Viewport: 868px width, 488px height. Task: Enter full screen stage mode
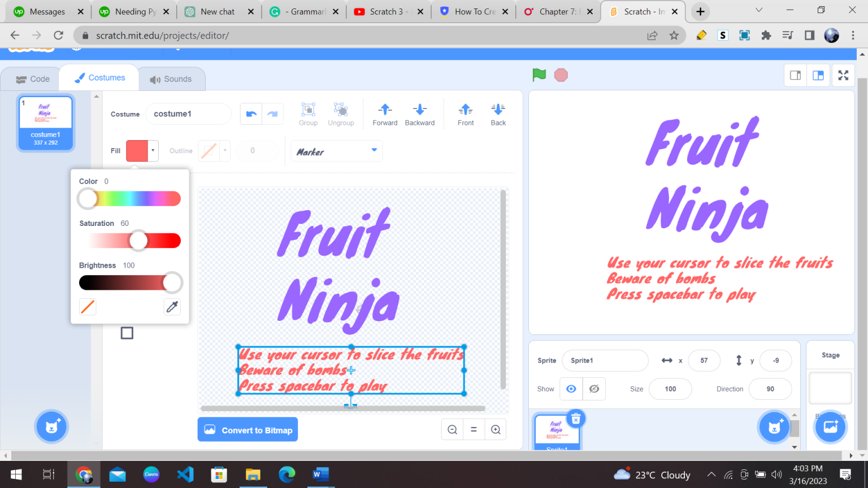[843, 75]
